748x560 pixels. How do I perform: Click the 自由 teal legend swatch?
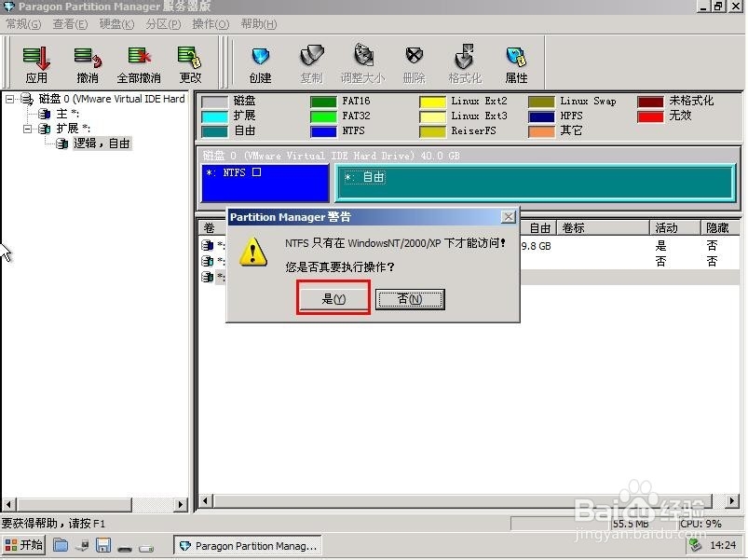point(214,131)
